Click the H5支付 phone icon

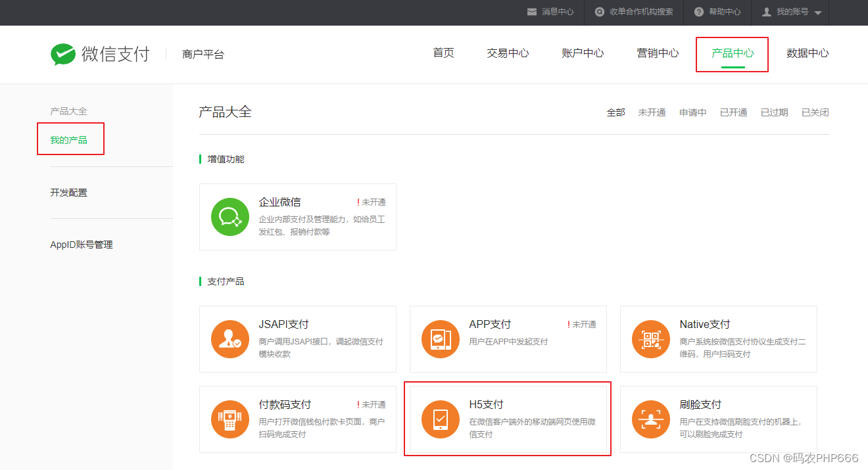tap(441, 419)
